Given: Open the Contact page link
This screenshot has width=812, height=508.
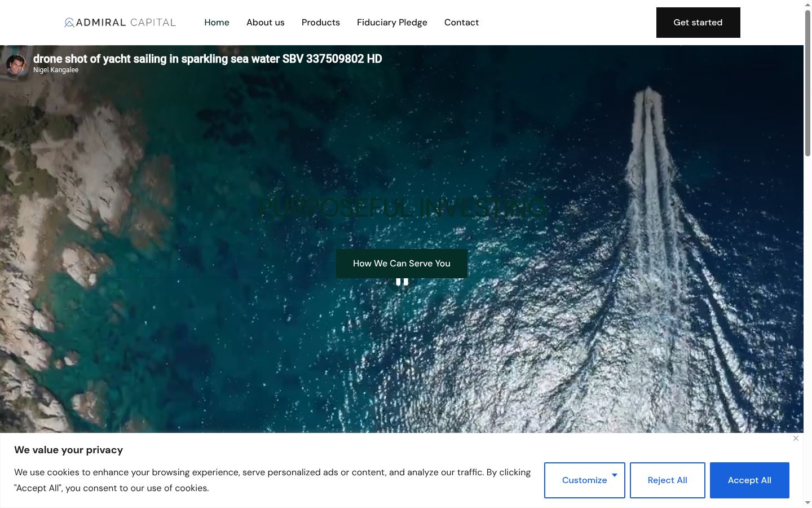Looking at the screenshot, I should pyautogui.click(x=461, y=23).
